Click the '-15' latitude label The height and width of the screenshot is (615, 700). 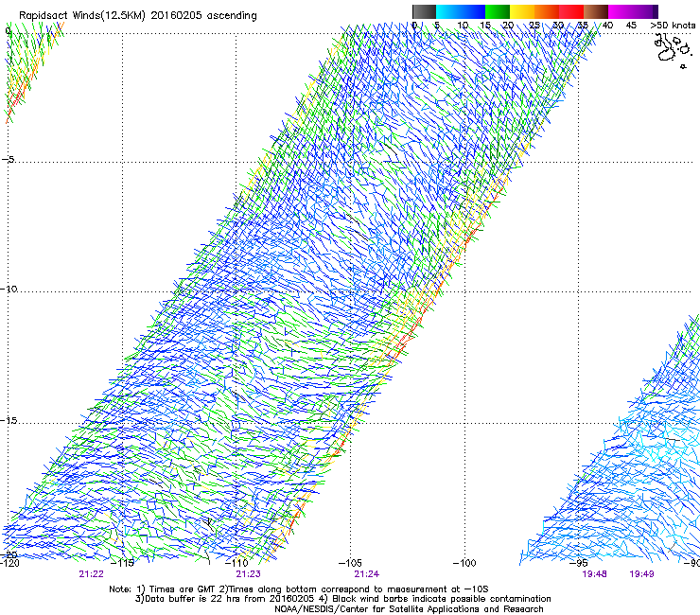[9, 420]
